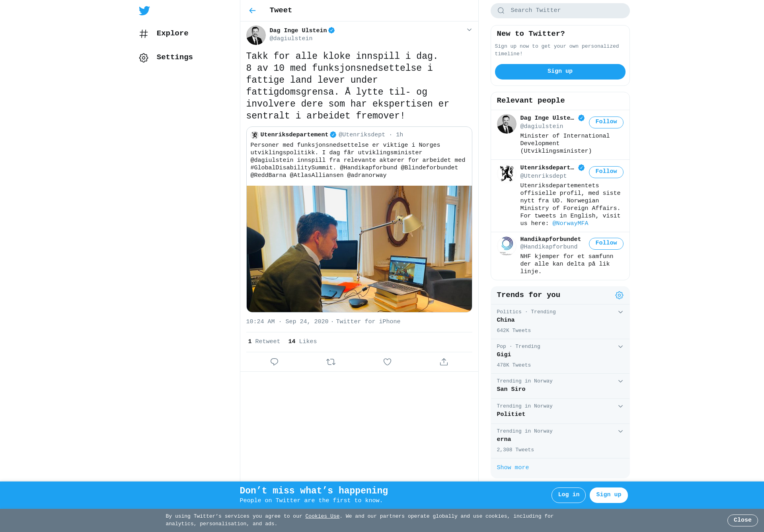Viewport: 764px width, 532px height.
Task: Expand options for San Siro trend
Action: coord(620,381)
